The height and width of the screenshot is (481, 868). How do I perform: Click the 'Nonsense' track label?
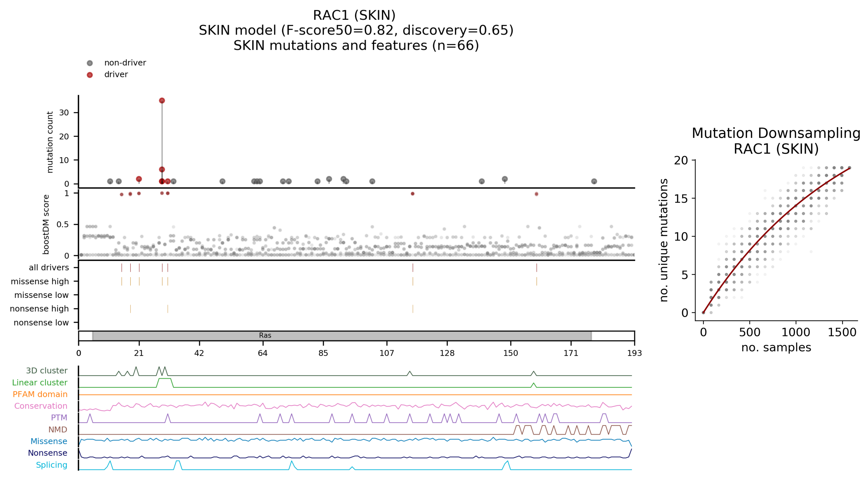47,453
